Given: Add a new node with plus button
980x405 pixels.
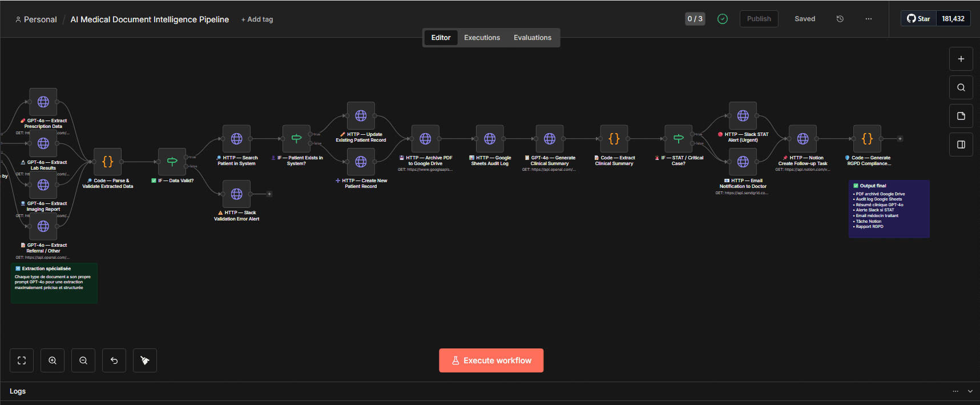Looking at the screenshot, I should point(961,59).
